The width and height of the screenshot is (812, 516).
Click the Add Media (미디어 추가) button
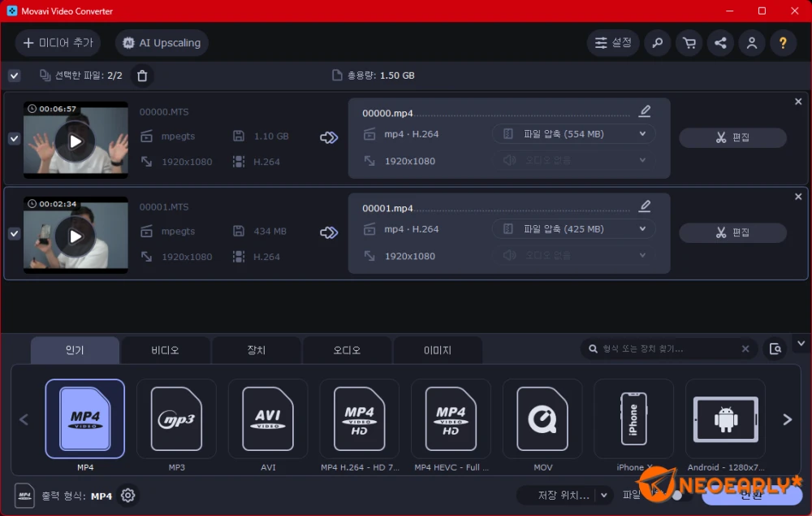point(58,42)
